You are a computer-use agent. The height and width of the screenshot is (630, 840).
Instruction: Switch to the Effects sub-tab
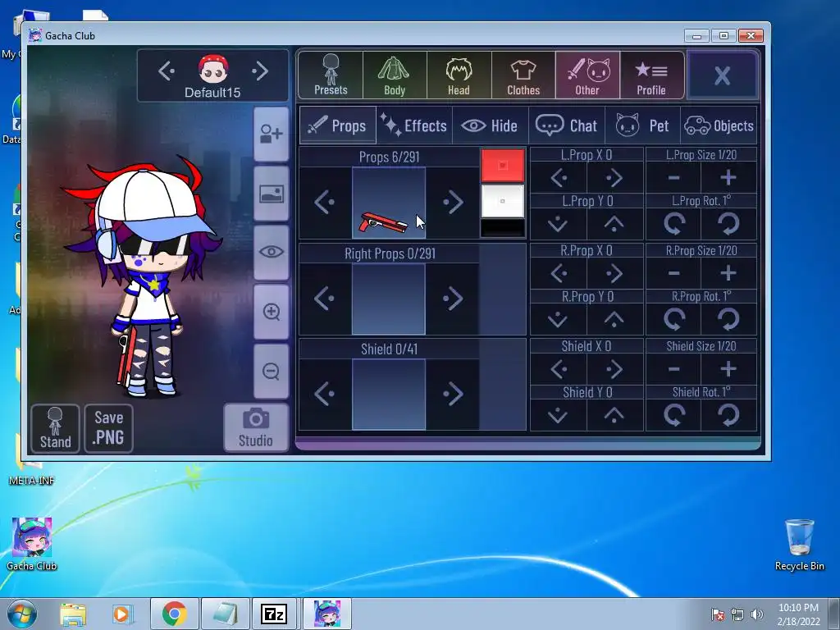click(x=414, y=126)
